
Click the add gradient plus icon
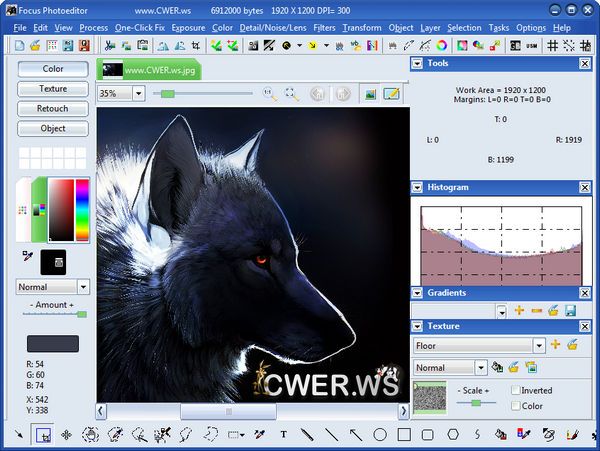pos(519,311)
